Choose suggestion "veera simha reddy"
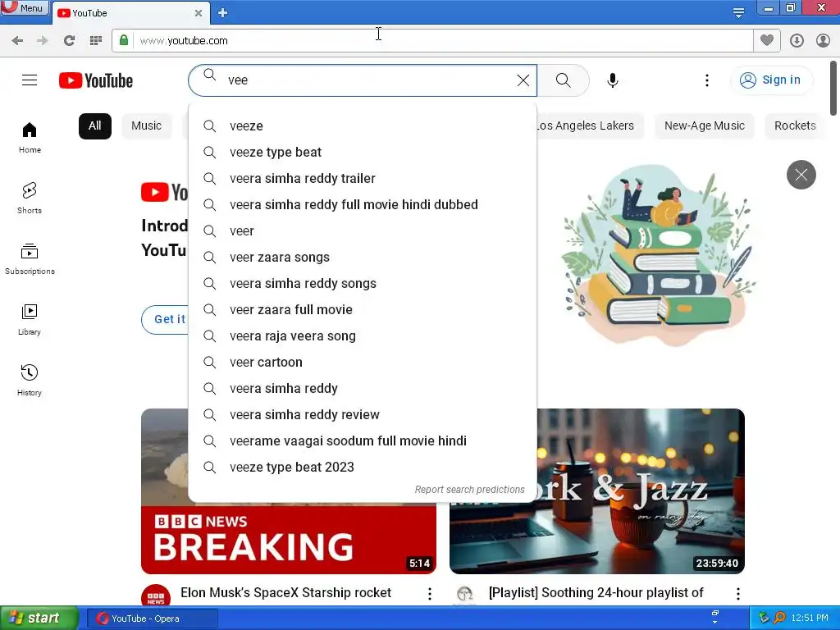 pyautogui.click(x=363, y=388)
